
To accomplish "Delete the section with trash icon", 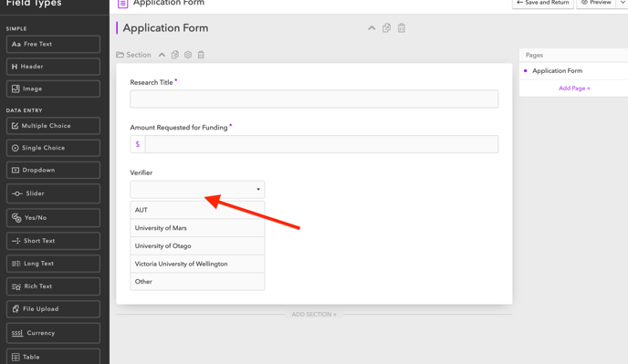I will click(201, 55).
